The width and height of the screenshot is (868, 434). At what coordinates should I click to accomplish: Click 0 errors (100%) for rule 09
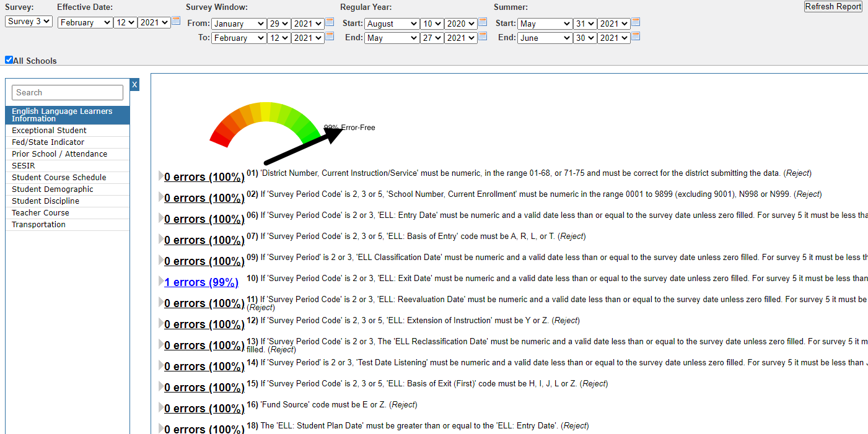[x=204, y=261]
